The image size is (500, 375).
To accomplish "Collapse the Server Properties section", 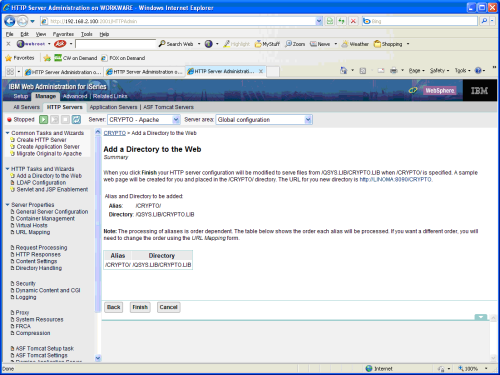I will (7, 205).
